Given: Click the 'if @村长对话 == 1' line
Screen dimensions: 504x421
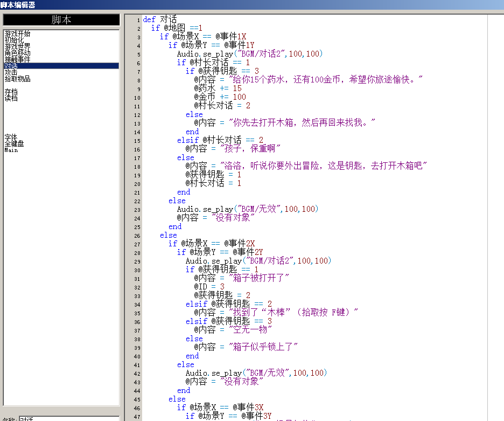Looking at the screenshot, I should point(213,63).
